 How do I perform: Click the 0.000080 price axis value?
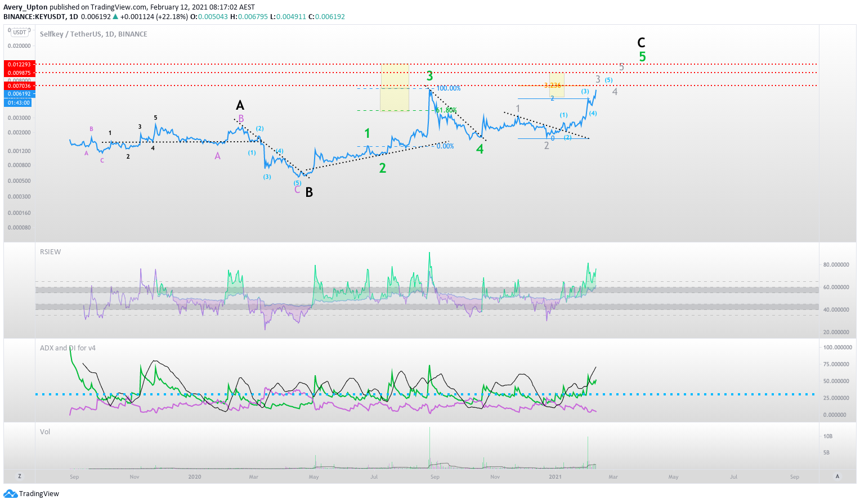[19, 228]
